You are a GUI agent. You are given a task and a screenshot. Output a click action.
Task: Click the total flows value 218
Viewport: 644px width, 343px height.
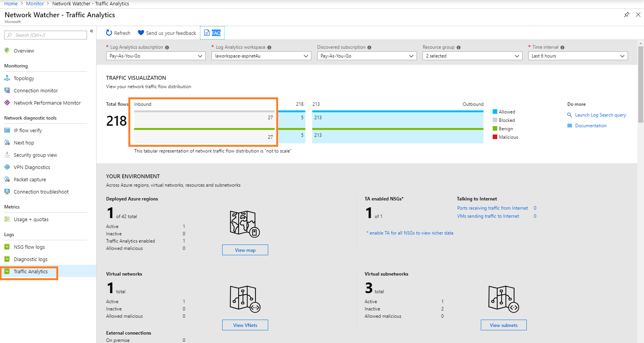tap(116, 121)
